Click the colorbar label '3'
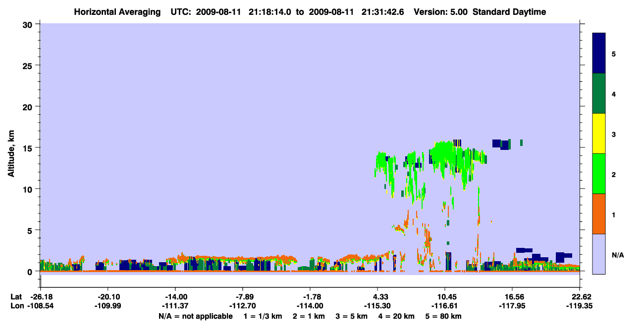The width and height of the screenshot is (644, 330). (x=613, y=134)
